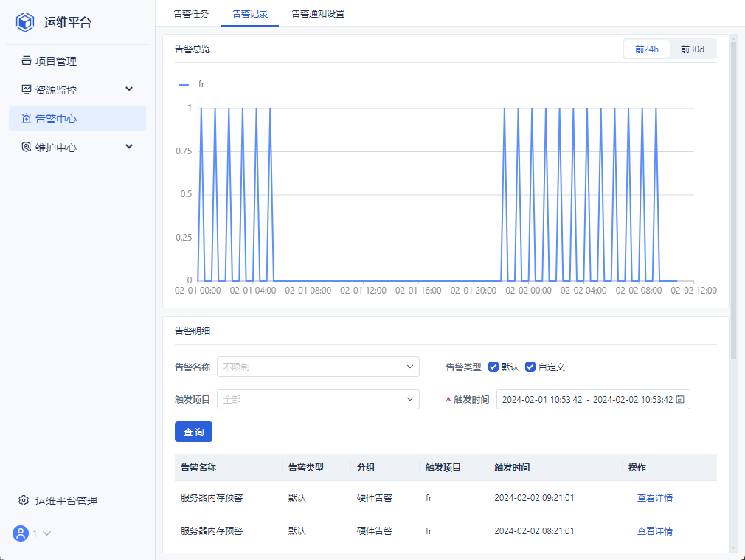The image size is (745, 560).
Task: Click the 运维平台 cube logo icon
Action: pyautogui.click(x=26, y=22)
